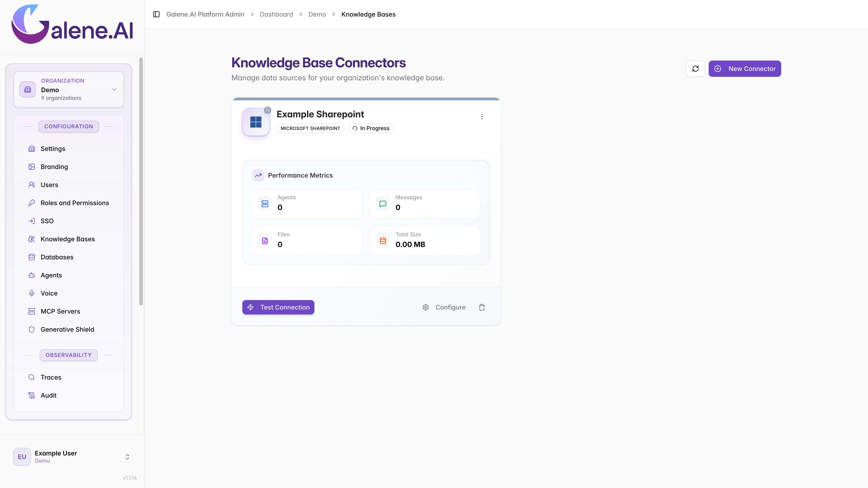The width and height of the screenshot is (868, 488).
Task: Click the Messages chat bubble icon
Action: (383, 204)
